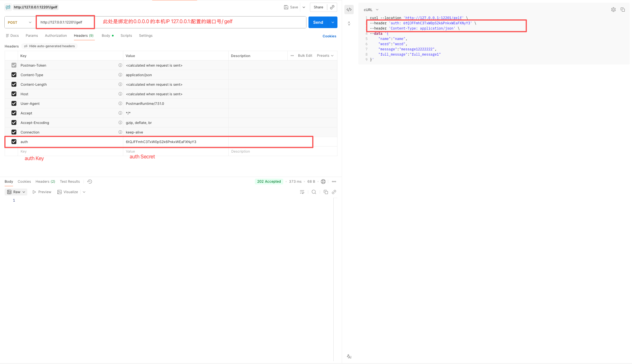Click Hide auto-generated headers button

pyautogui.click(x=49, y=46)
